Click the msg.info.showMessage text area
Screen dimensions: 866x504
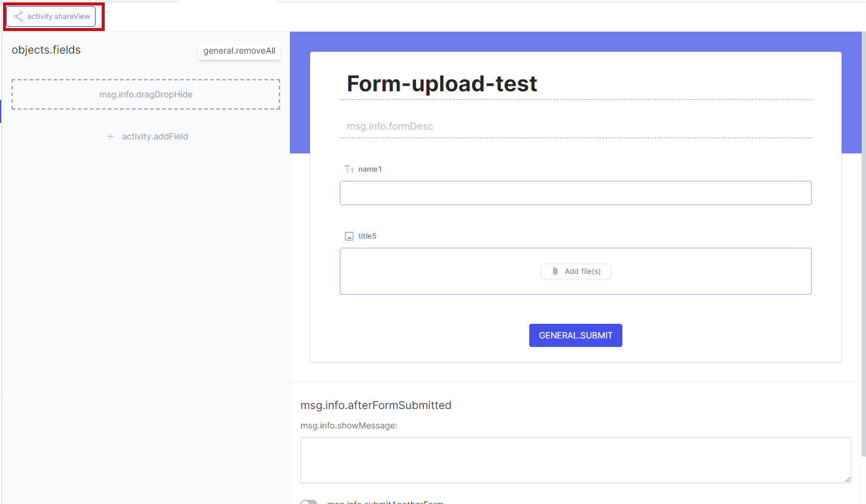point(576,460)
